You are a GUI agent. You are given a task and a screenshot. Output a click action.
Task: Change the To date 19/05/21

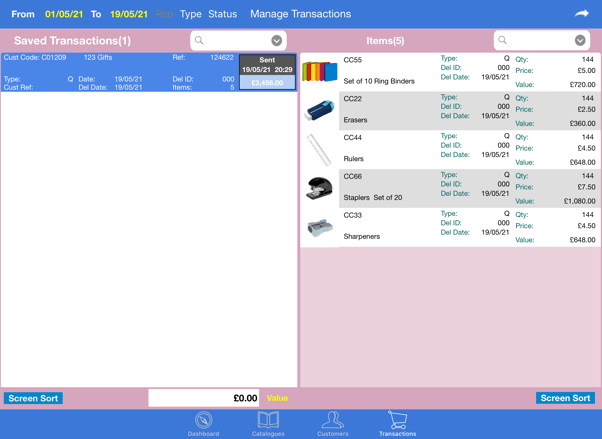[x=130, y=15]
